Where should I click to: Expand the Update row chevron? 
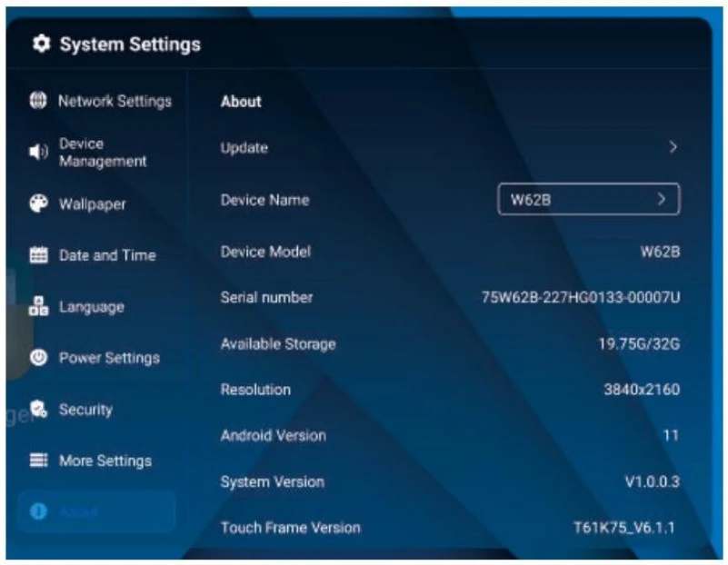point(673,147)
